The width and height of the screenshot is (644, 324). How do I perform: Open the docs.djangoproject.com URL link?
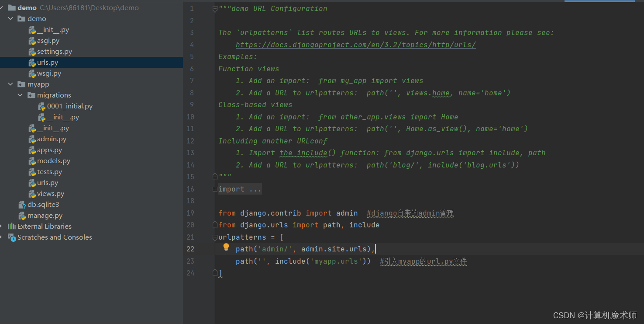(x=356, y=45)
